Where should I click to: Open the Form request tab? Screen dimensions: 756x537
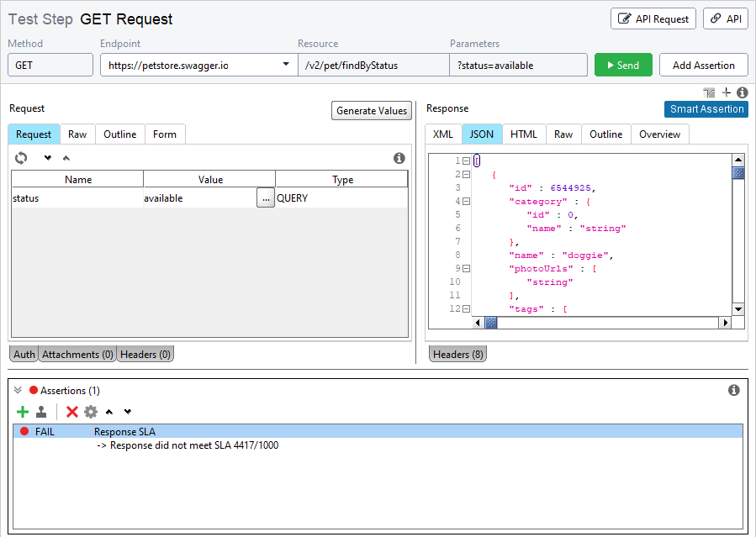pyautogui.click(x=165, y=134)
